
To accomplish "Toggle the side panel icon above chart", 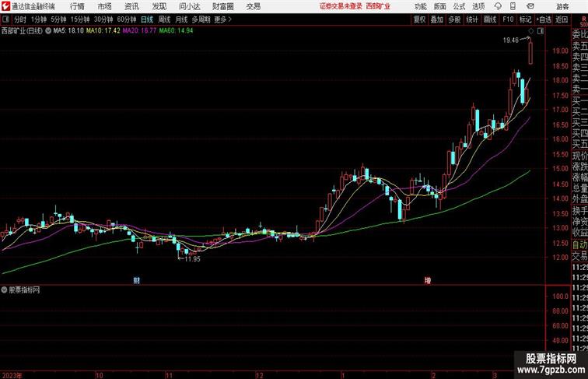I will pyautogui.click(x=541, y=31).
